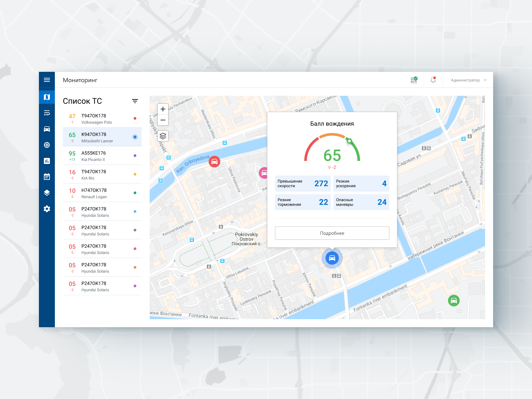Select the A555KE176 Kia Picanto II entry
The height and width of the screenshot is (399, 532).
pyautogui.click(x=100, y=155)
